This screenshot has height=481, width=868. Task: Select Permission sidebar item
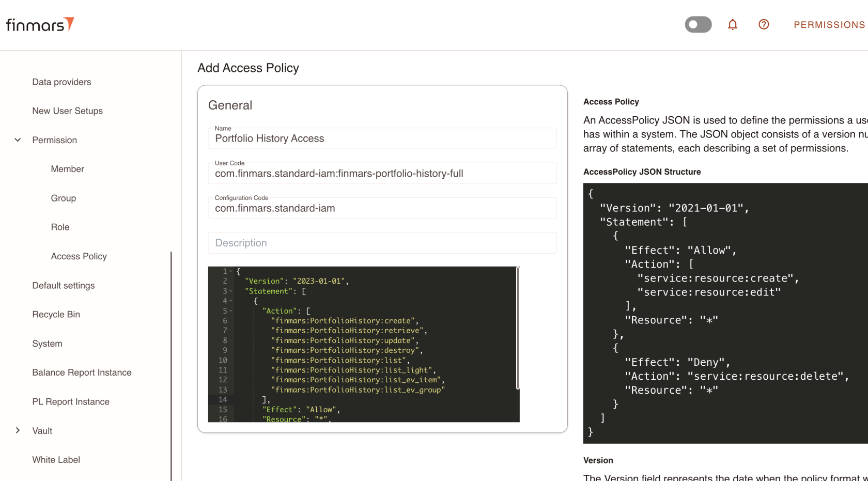pos(54,140)
